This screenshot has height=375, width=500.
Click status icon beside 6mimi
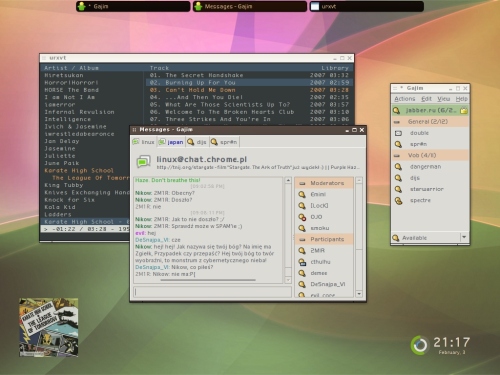coord(302,194)
